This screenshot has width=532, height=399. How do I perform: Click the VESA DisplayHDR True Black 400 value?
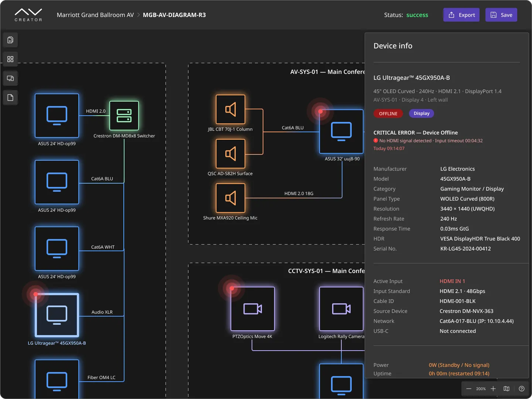click(x=480, y=239)
